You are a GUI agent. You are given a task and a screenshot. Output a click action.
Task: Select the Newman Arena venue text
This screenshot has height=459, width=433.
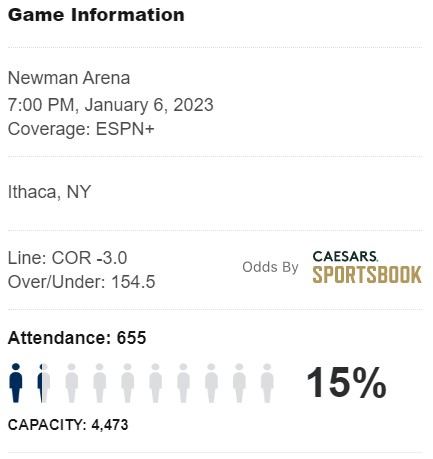[69, 78]
